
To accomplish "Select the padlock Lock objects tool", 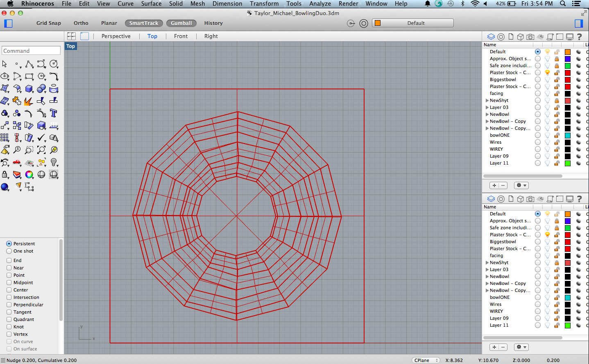I will [x=5, y=174].
